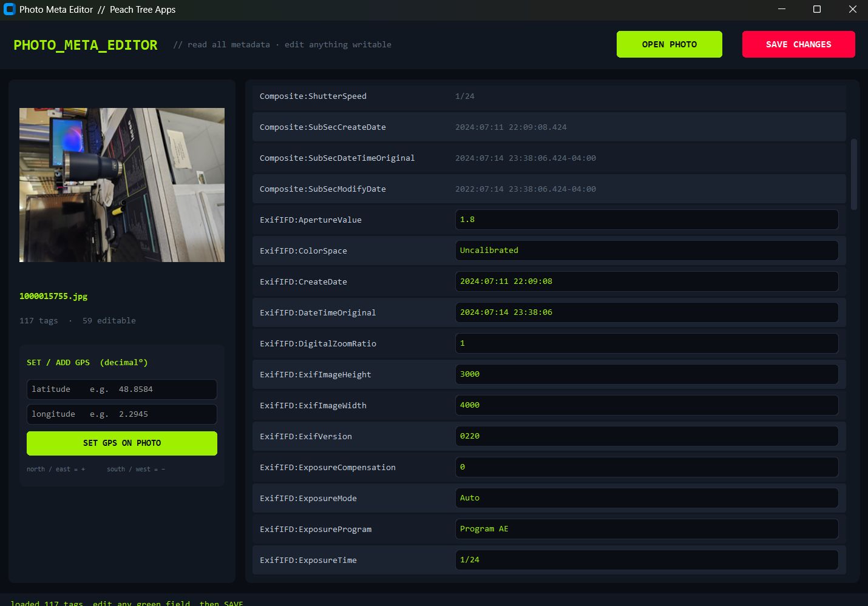This screenshot has height=606, width=868.
Task: Click the OPEN PHOTO button
Action: [670, 44]
